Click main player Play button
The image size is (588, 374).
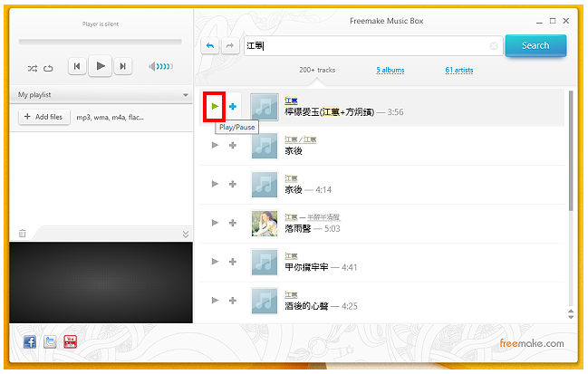pyautogui.click(x=101, y=66)
